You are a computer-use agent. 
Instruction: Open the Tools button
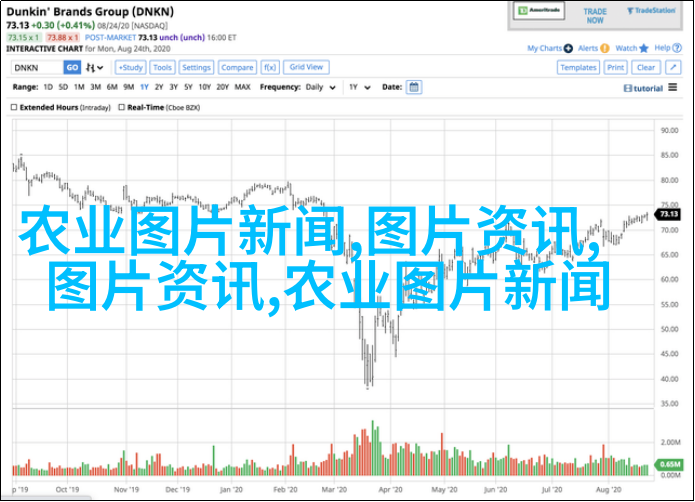(x=162, y=67)
